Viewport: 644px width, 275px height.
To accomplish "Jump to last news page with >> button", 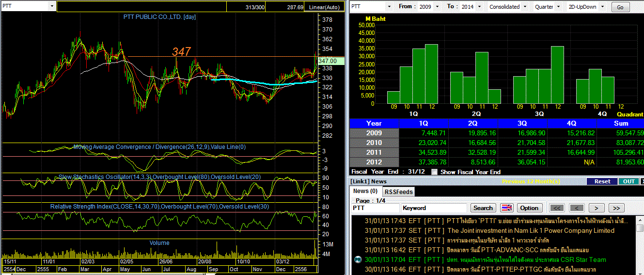I will pos(615,208).
